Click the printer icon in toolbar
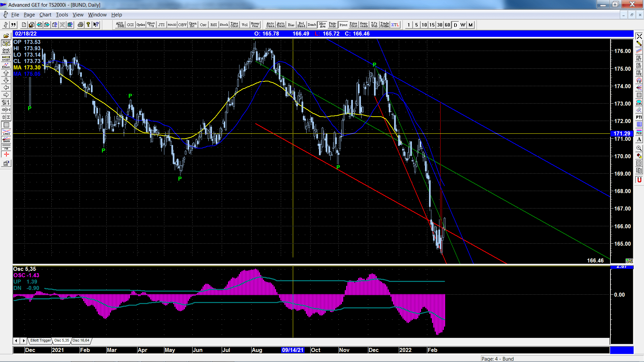644x362 pixels. [x=80, y=25]
